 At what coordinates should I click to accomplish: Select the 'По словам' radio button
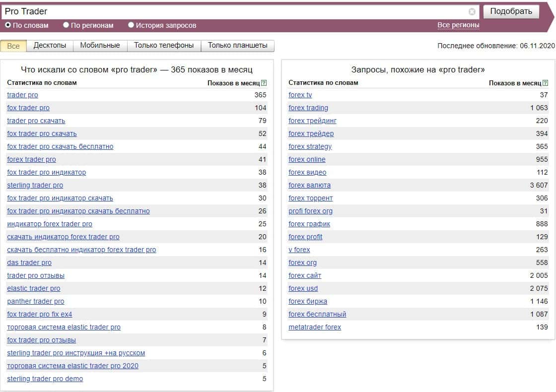click(8, 25)
